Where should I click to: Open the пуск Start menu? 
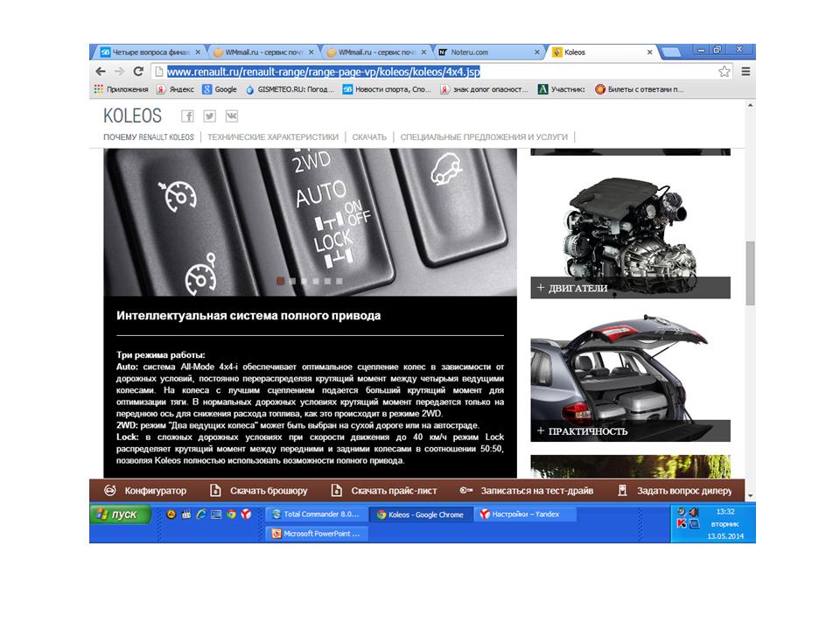(x=120, y=514)
